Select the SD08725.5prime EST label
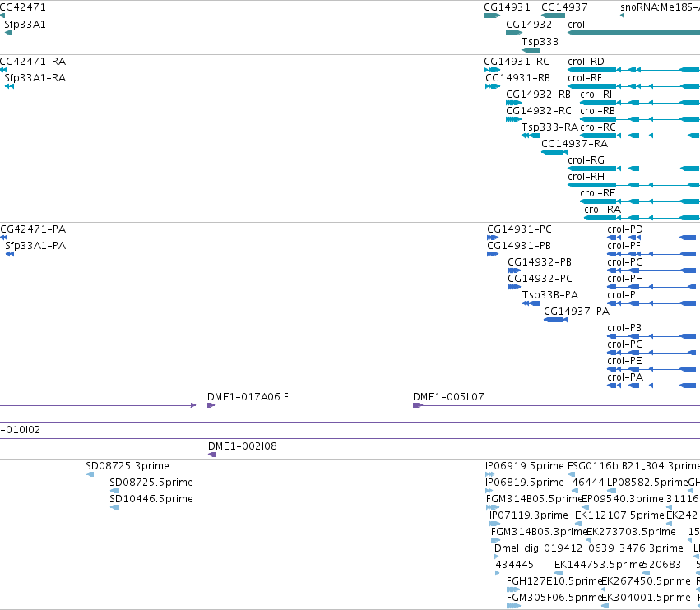 (151, 483)
